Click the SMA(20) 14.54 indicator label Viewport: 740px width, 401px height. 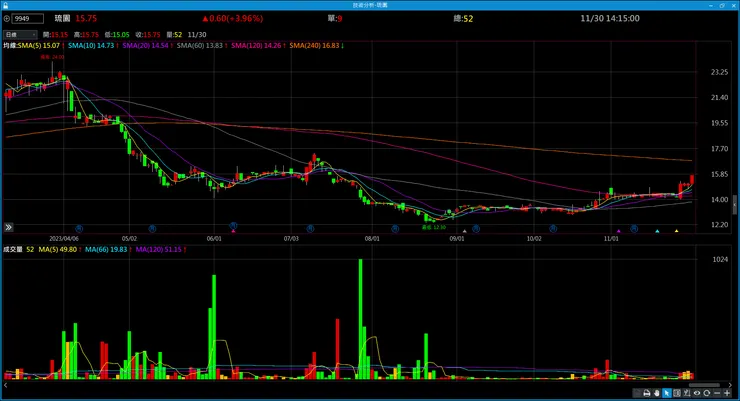tap(145, 45)
